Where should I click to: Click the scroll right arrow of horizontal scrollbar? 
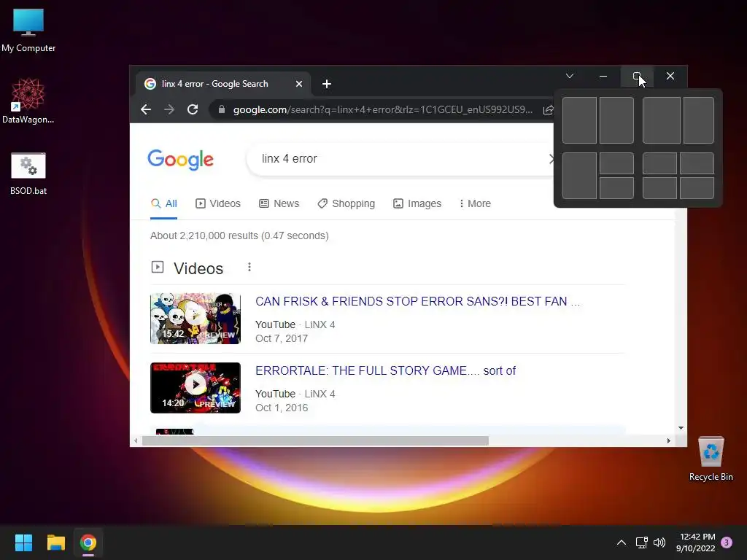click(669, 441)
